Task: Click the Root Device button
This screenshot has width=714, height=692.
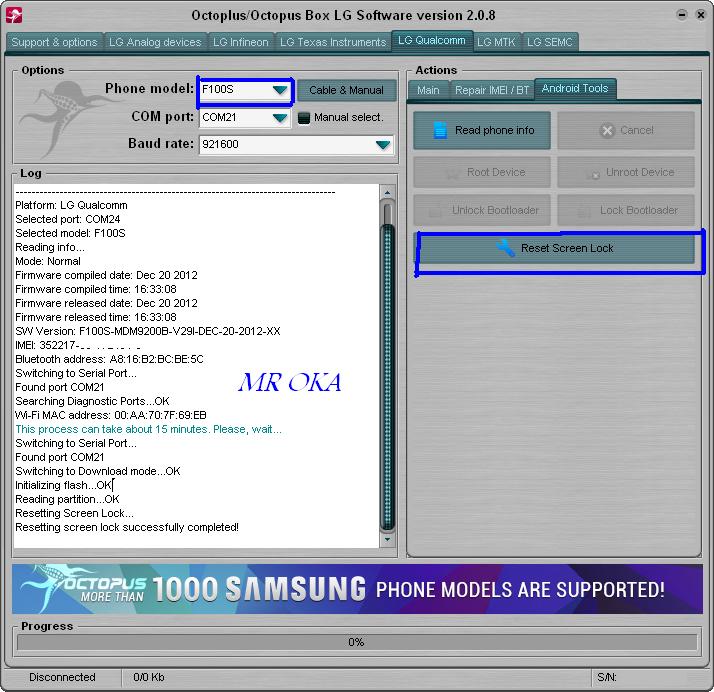Action: pyautogui.click(x=482, y=172)
